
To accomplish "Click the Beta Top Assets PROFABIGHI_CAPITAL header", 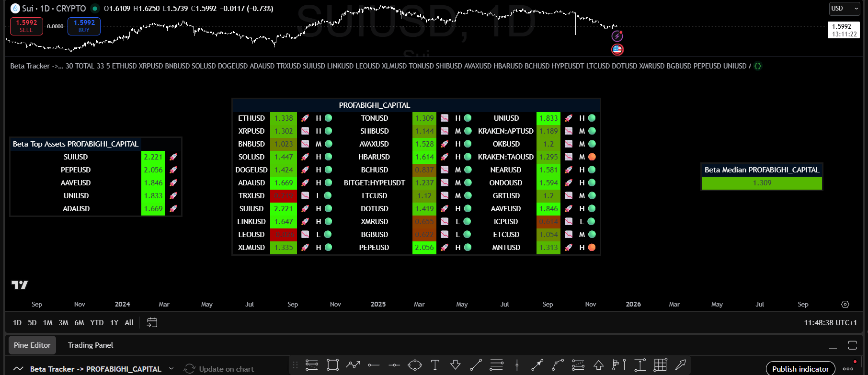I will (x=76, y=144).
